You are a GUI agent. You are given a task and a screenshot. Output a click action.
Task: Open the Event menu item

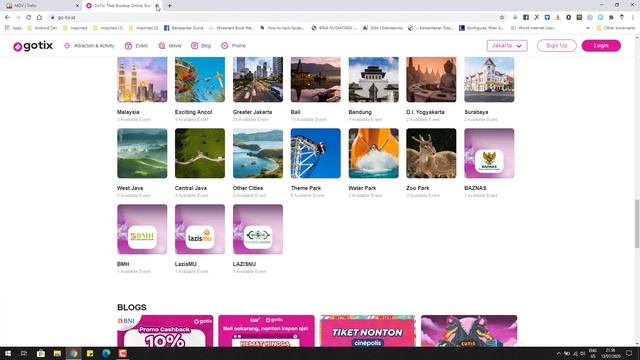click(136, 46)
